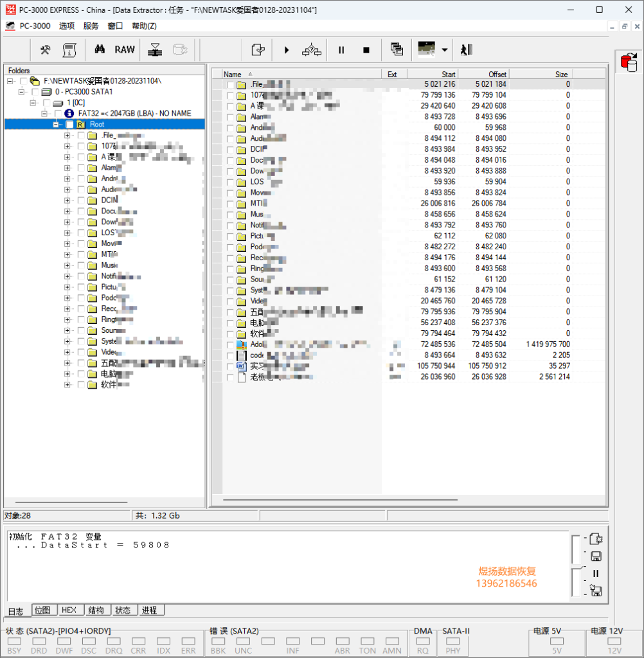Sort file list by Size column header

pos(541,75)
